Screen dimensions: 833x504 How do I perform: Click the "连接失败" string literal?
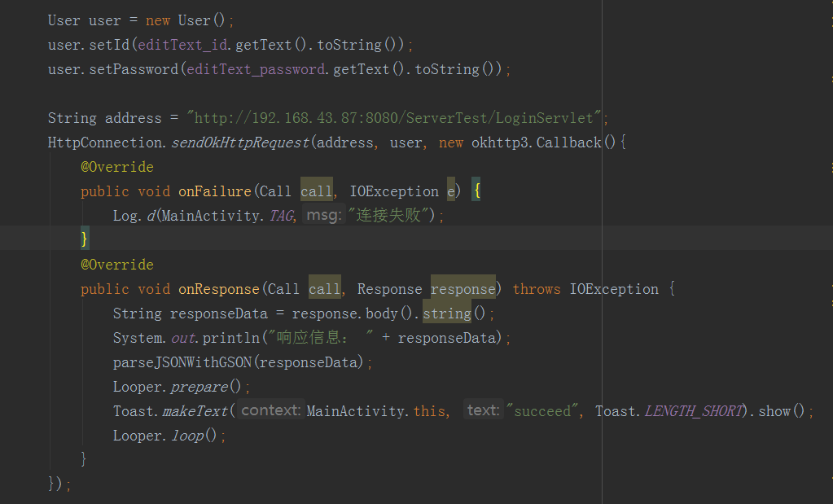pos(388,216)
